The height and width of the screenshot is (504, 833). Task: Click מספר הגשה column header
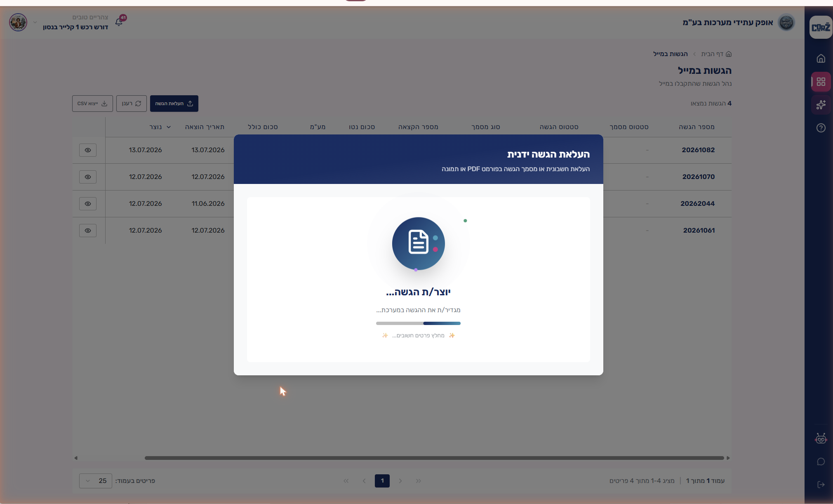pyautogui.click(x=697, y=127)
